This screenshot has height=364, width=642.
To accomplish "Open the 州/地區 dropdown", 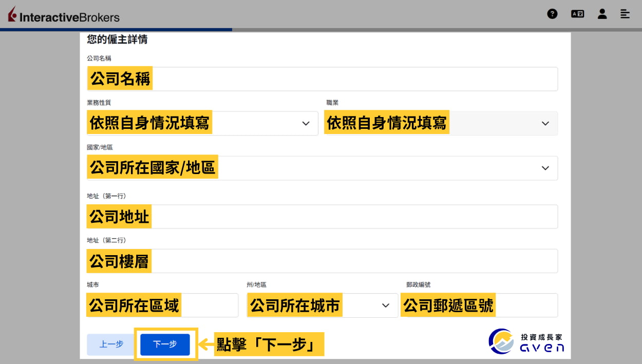I will click(x=322, y=305).
